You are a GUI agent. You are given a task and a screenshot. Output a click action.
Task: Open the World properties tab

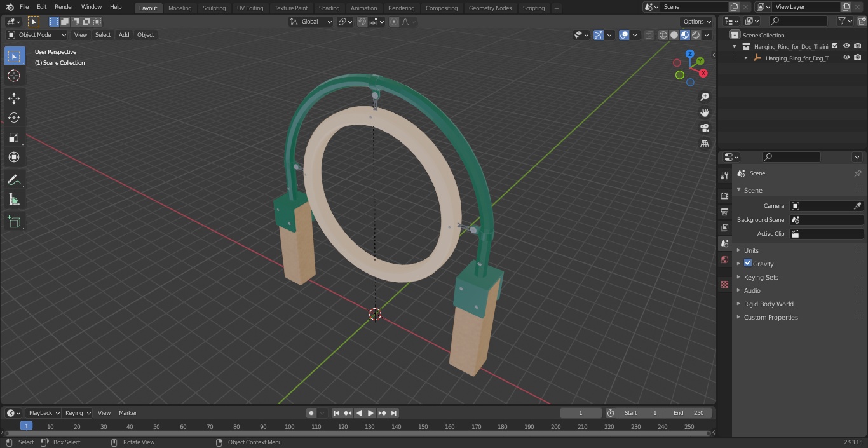tap(724, 260)
